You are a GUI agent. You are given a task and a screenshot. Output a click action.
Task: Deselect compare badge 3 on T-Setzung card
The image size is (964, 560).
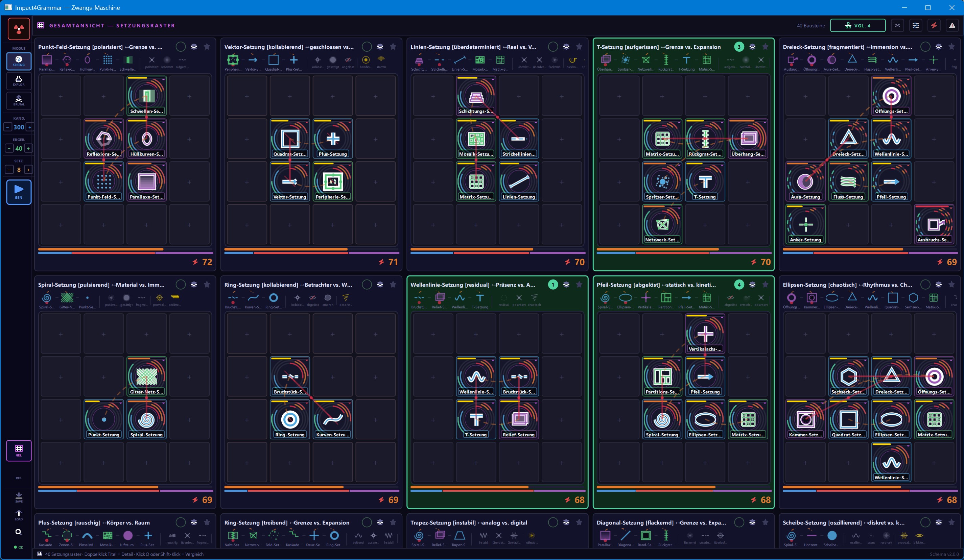click(739, 47)
